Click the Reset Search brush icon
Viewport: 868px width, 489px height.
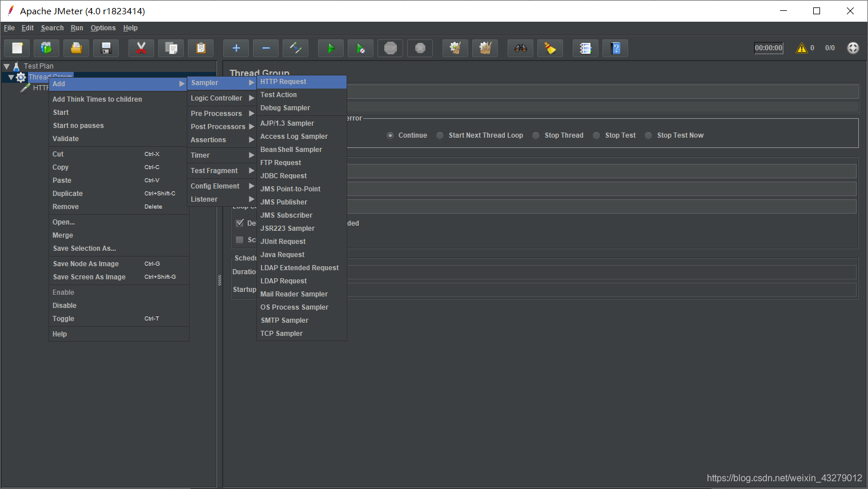[550, 48]
